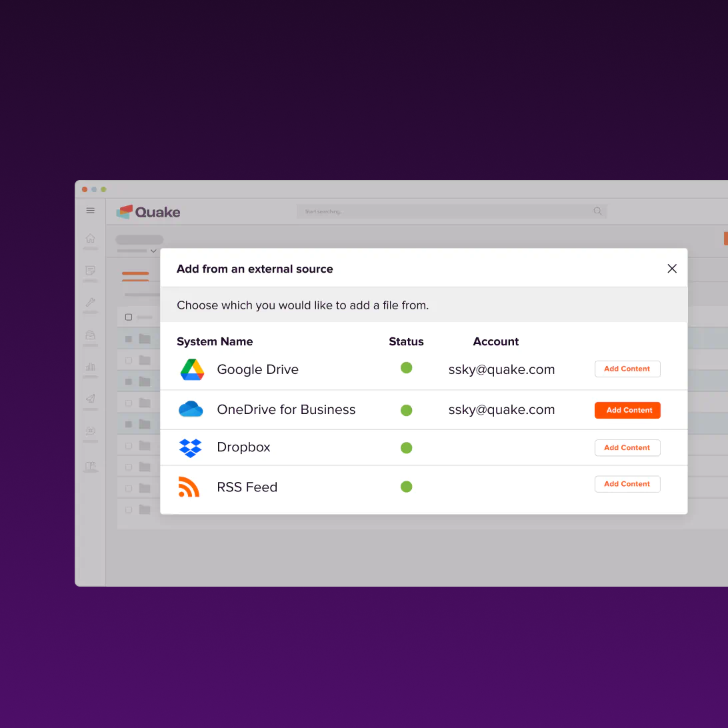The image size is (728, 728).
Task: Select the orange underlined tab
Action: [135, 274]
